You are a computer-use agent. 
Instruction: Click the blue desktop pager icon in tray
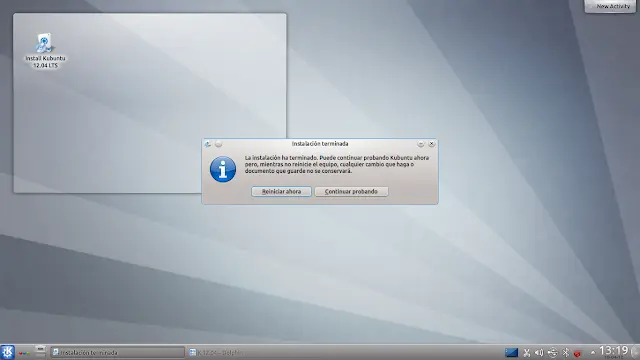511,352
